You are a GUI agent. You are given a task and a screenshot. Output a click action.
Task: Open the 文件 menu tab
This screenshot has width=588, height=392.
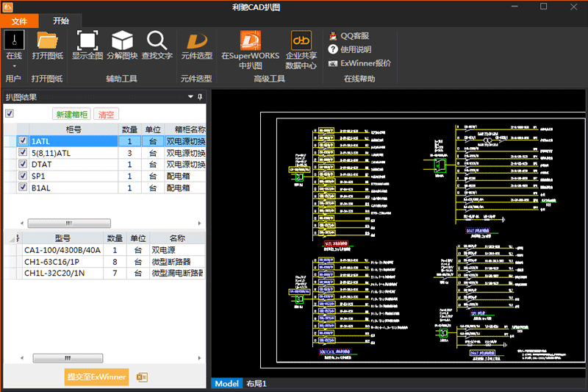19,21
